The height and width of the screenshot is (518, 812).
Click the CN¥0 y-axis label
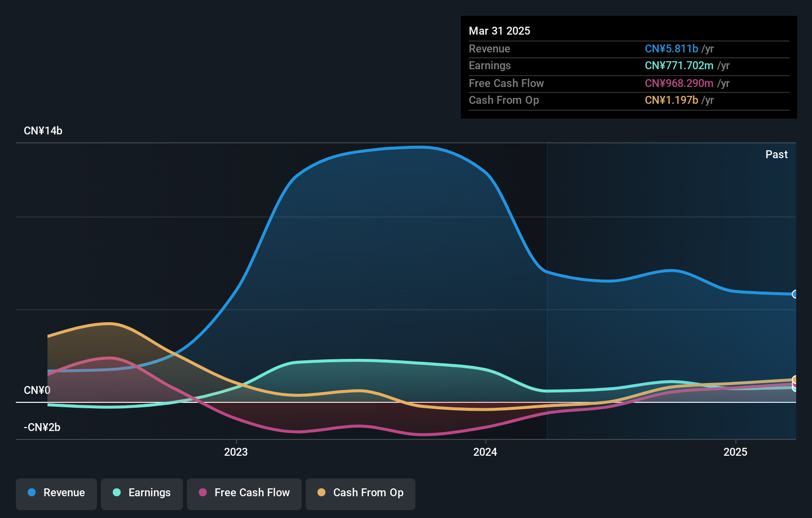(37, 390)
